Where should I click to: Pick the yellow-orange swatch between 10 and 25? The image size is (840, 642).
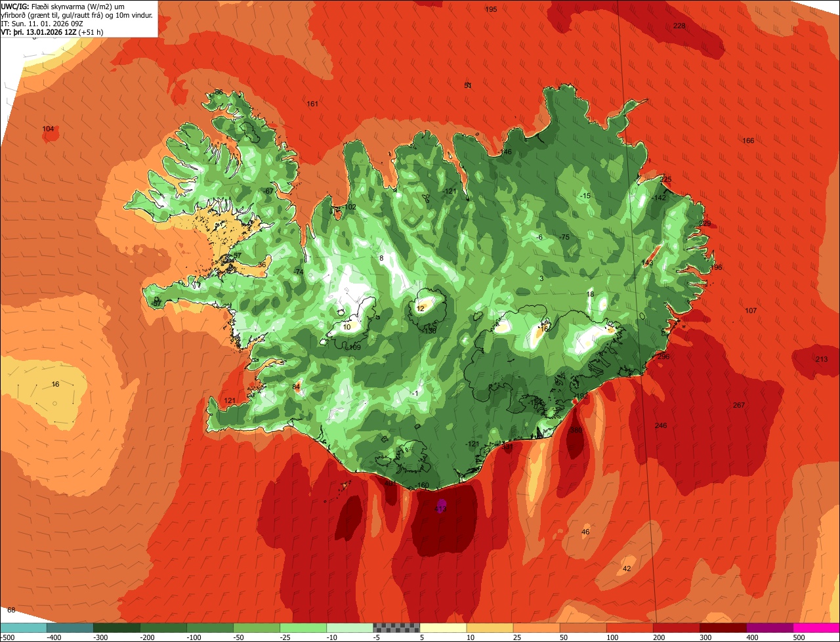(x=490, y=627)
